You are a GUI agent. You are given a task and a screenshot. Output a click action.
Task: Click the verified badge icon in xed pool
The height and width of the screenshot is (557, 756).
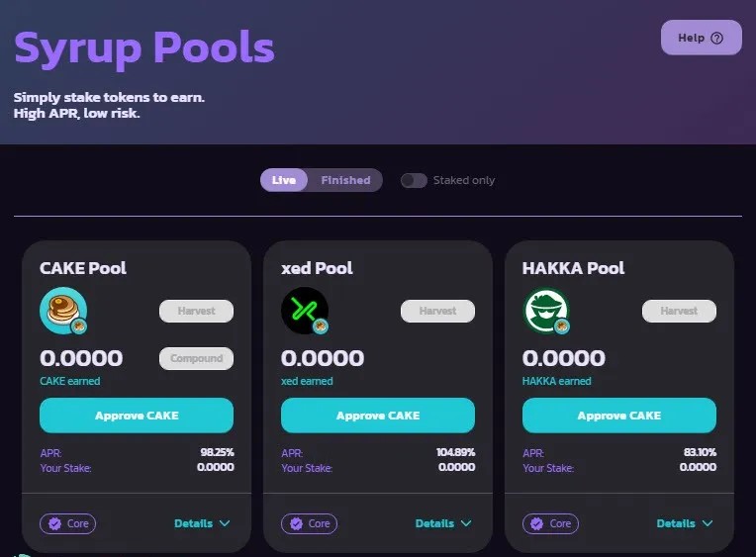(297, 523)
